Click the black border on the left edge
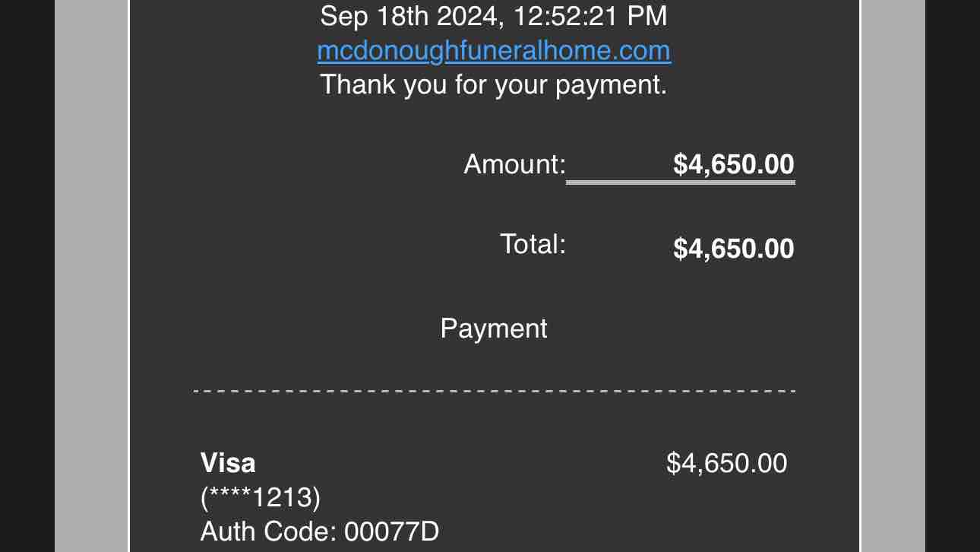The width and height of the screenshot is (980, 552). pos(27,276)
